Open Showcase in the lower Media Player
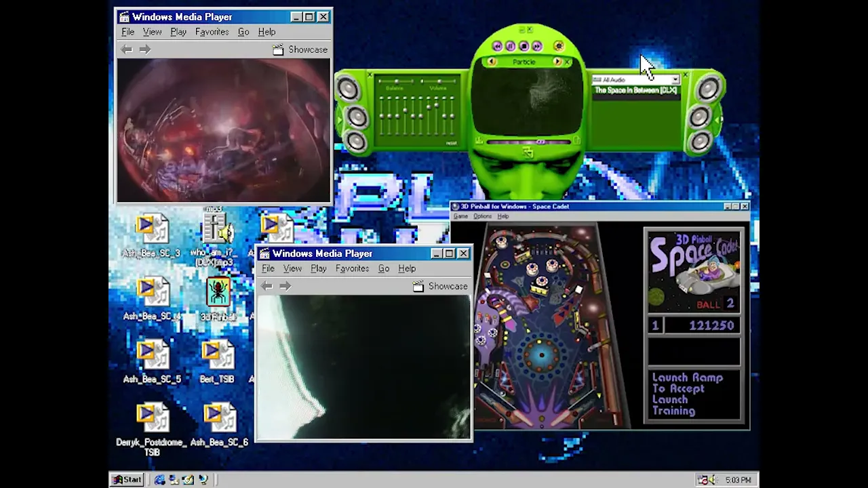This screenshot has height=488, width=868. (x=440, y=286)
